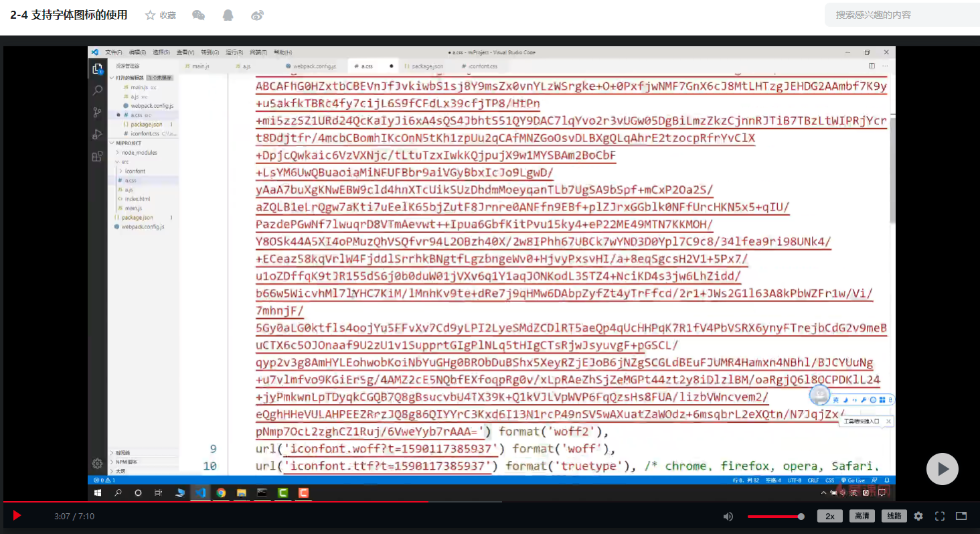The height and width of the screenshot is (534, 980).
Task: Click the large play button overlay
Action: click(x=943, y=469)
